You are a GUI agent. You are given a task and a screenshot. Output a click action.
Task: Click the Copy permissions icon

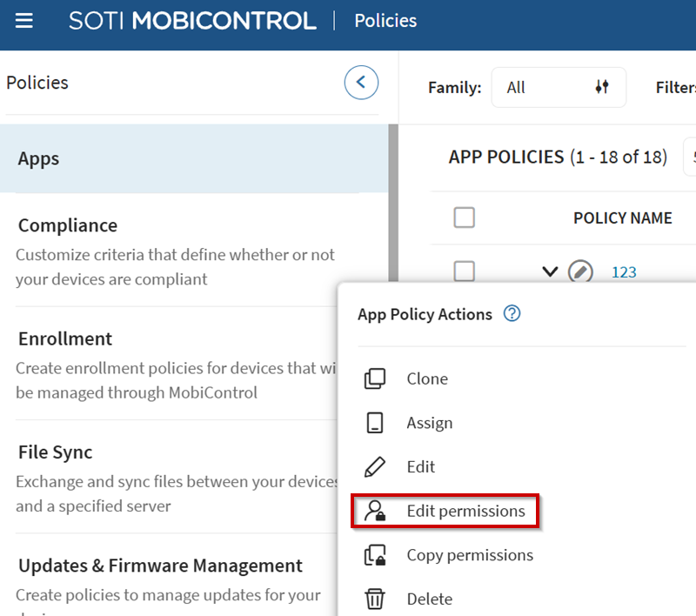coord(375,555)
